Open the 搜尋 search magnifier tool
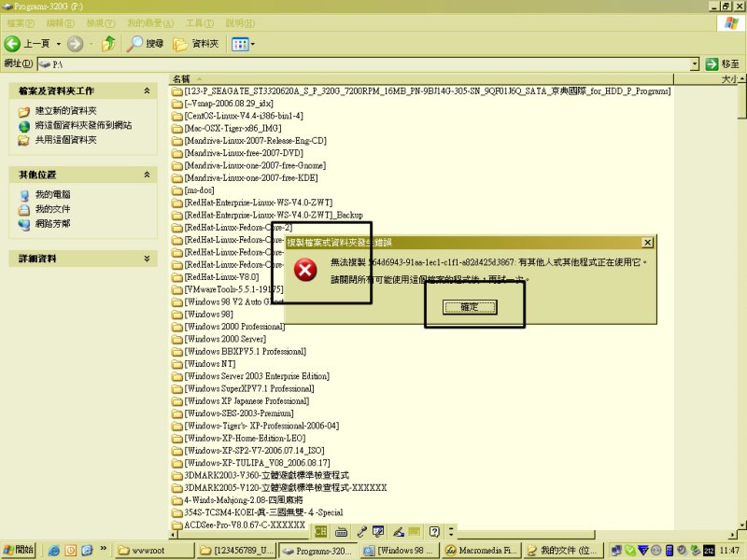This screenshot has width=747, height=560. click(x=146, y=44)
